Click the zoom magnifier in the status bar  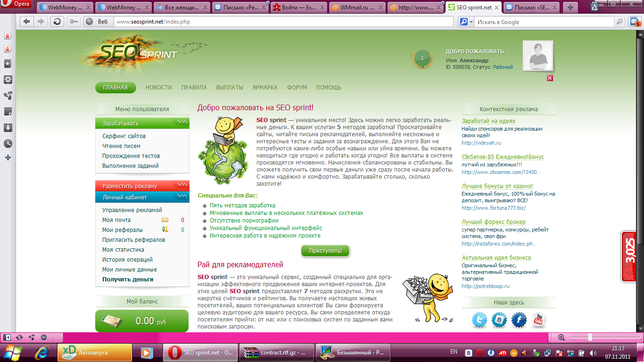[561, 337]
